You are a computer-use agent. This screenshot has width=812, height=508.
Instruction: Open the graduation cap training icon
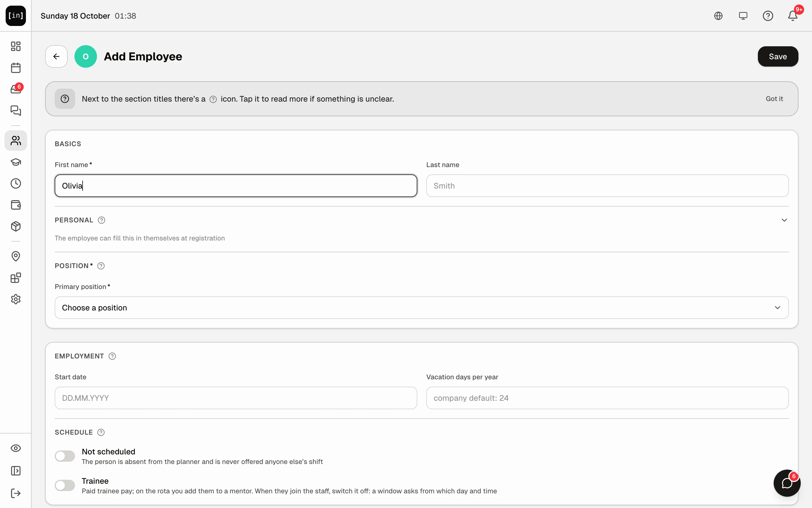coord(16,162)
